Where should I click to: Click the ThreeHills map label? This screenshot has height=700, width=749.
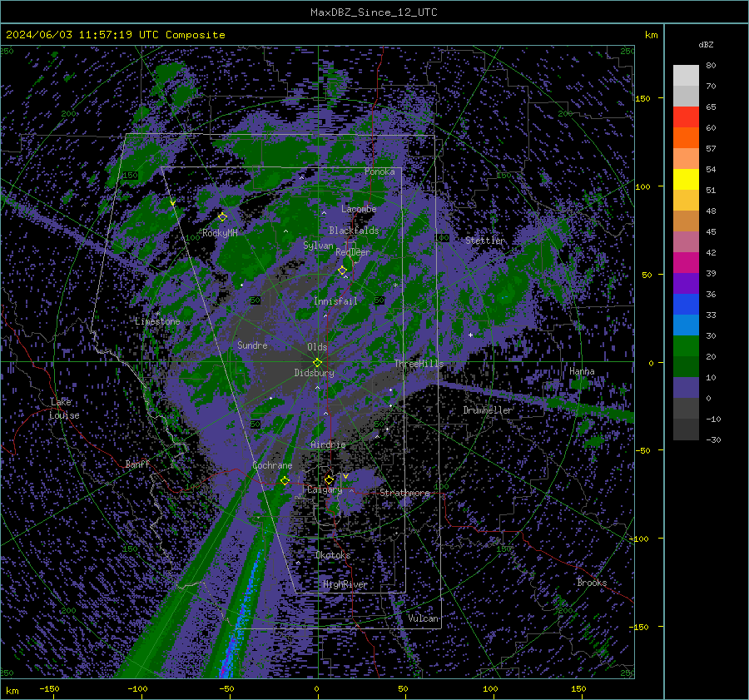pyautogui.click(x=419, y=364)
